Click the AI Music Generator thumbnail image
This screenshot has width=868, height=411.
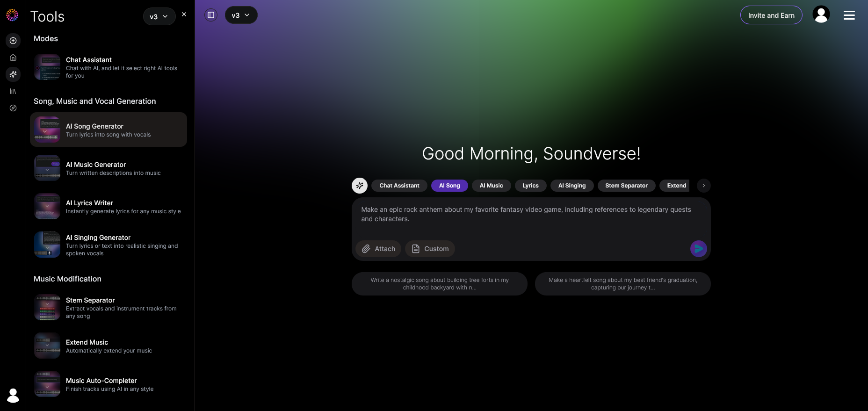click(x=47, y=168)
